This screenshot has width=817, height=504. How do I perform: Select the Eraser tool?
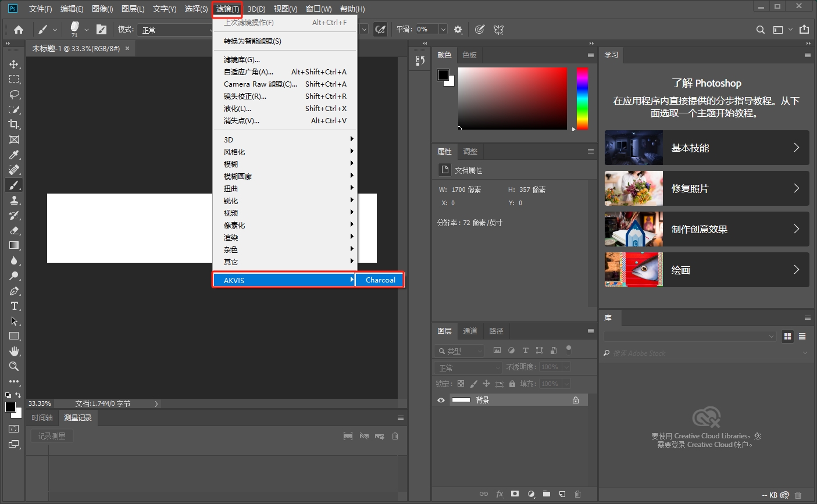click(14, 230)
